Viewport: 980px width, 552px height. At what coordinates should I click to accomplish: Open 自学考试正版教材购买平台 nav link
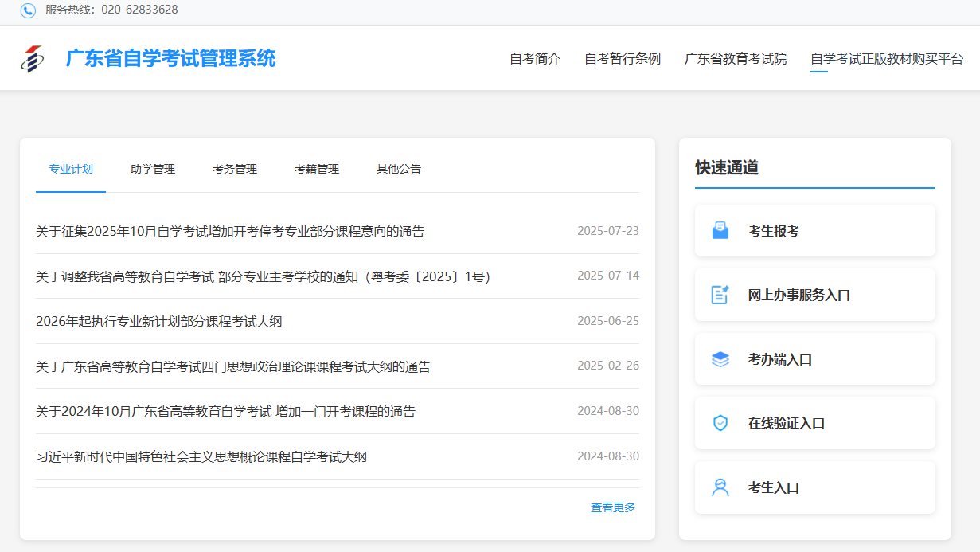[x=887, y=59]
